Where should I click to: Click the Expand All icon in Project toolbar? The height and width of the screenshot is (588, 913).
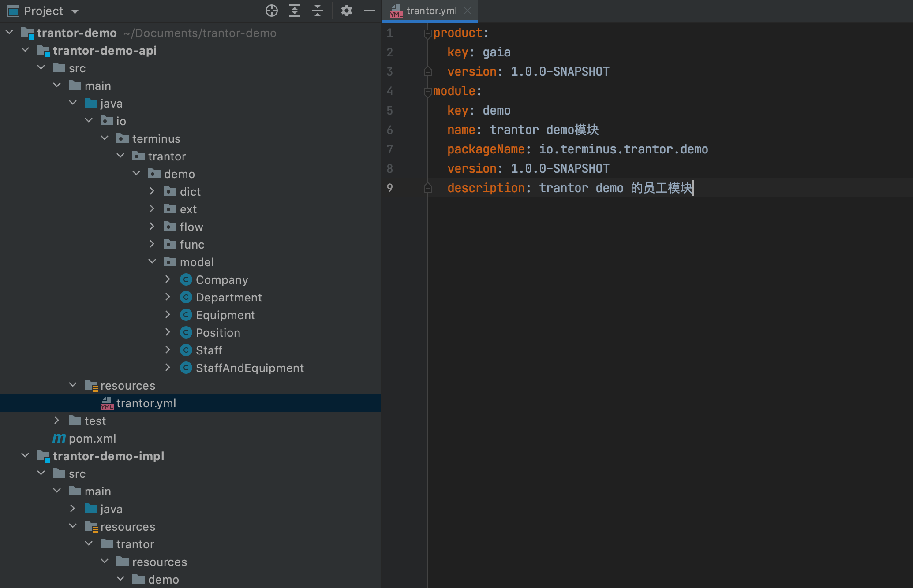pos(294,11)
